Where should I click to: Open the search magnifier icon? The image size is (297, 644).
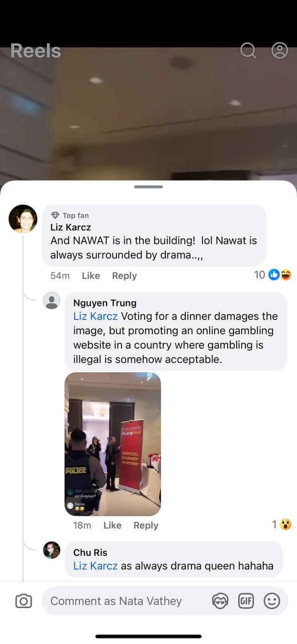[x=248, y=50]
